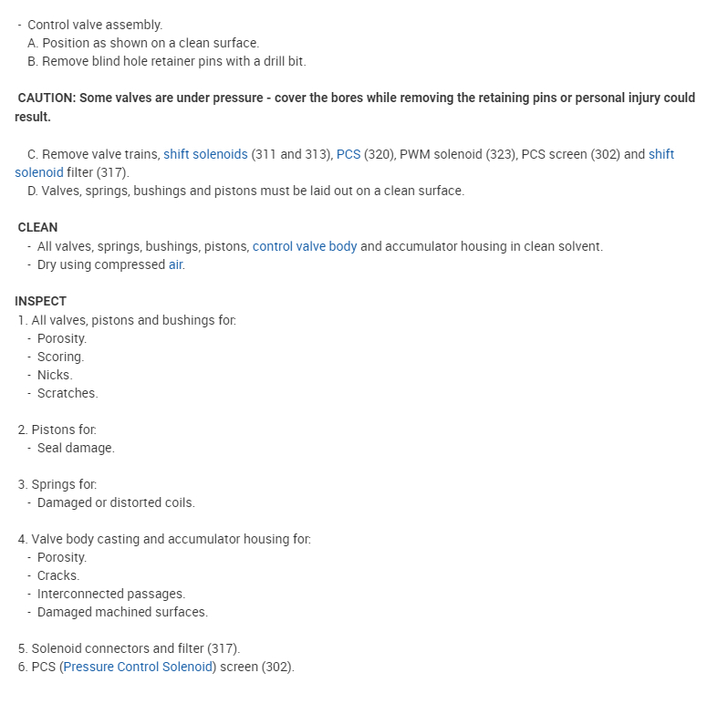Screen dimensions: 728x704
Task: Open the "control valve body" link
Action: point(305,246)
